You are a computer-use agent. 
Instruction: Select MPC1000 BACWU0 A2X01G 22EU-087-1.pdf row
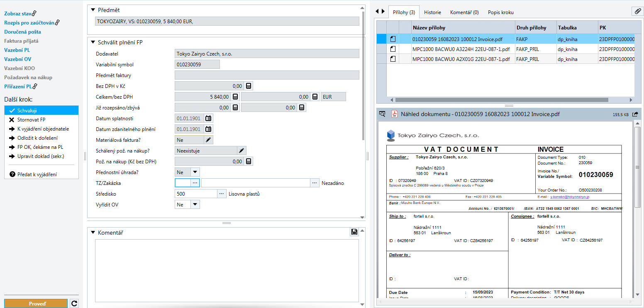[505, 59]
